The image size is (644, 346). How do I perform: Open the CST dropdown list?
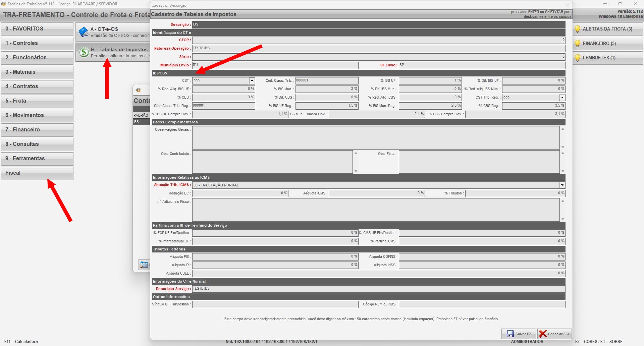point(252,81)
